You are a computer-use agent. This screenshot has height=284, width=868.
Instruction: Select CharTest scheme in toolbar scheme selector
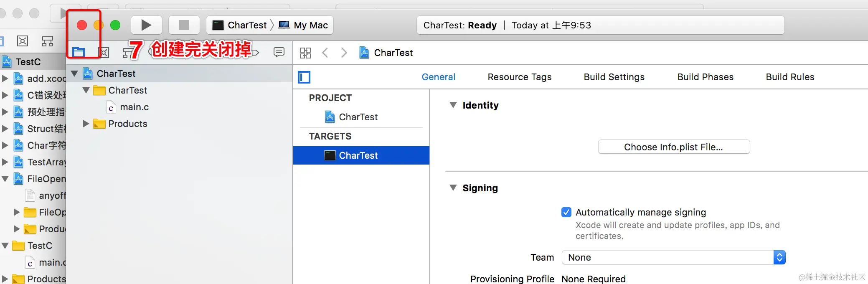click(x=239, y=25)
